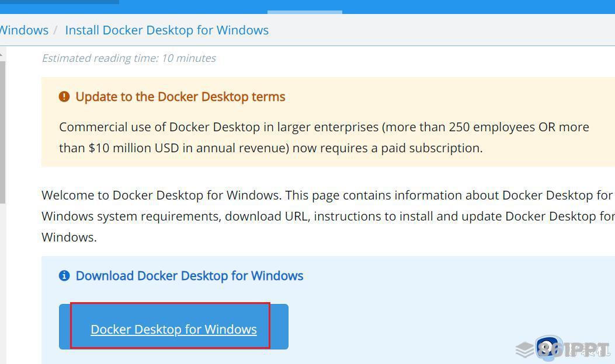615x364 pixels.
Task: Click the 'Estimated reading time: 10 minutes' text
Action: coord(129,58)
